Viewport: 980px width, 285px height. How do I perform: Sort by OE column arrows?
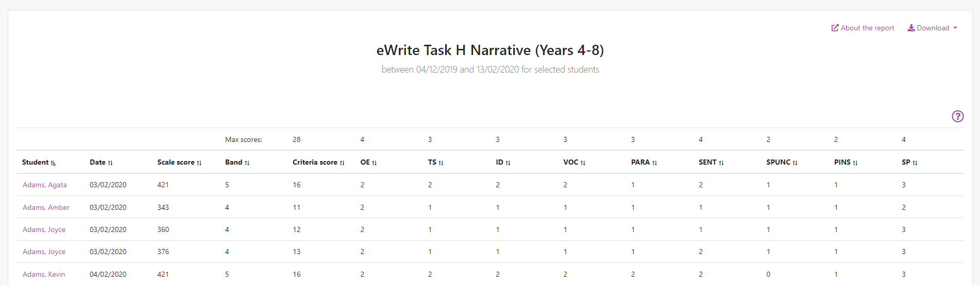(374, 163)
